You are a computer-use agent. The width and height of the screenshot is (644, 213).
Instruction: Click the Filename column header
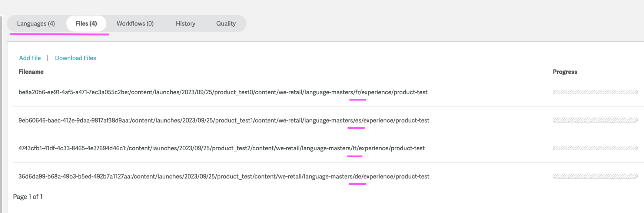(x=31, y=72)
